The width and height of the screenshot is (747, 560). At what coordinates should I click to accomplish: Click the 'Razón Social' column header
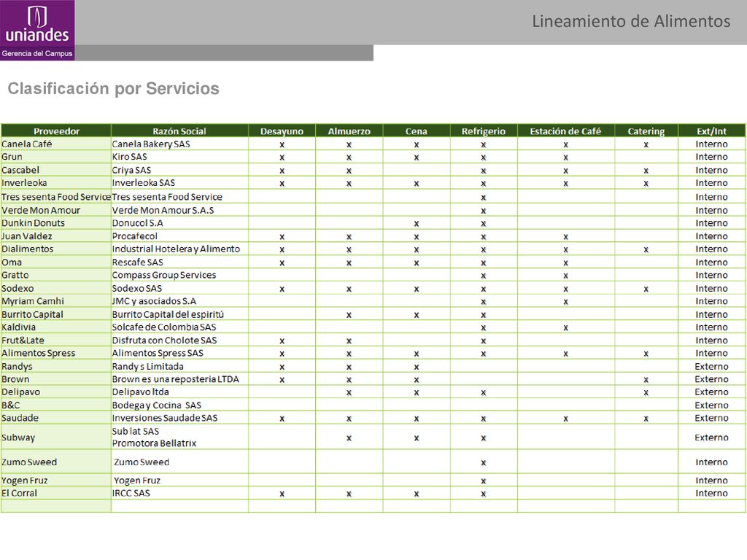pyautogui.click(x=179, y=131)
